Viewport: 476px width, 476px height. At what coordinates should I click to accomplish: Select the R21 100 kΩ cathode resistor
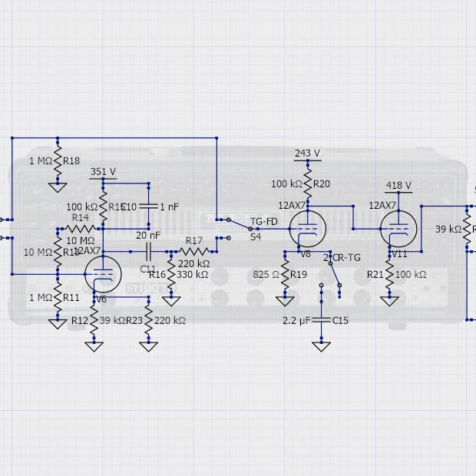coord(389,274)
